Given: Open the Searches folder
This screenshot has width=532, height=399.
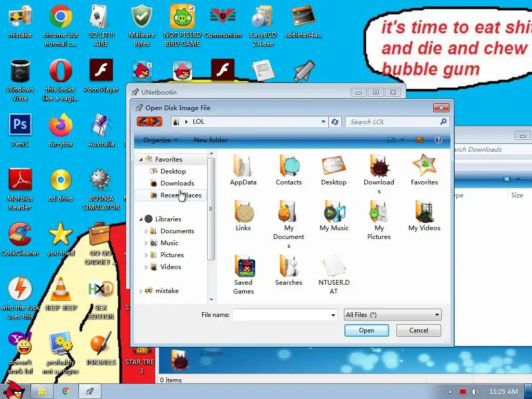Looking at the screenshot, I should click(289, 270).
